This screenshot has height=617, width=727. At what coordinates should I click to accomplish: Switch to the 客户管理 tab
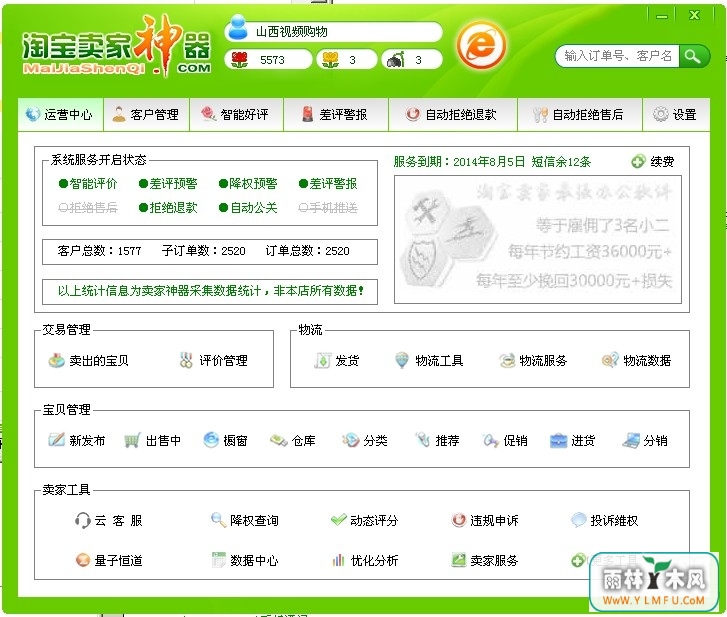[147, 114]
